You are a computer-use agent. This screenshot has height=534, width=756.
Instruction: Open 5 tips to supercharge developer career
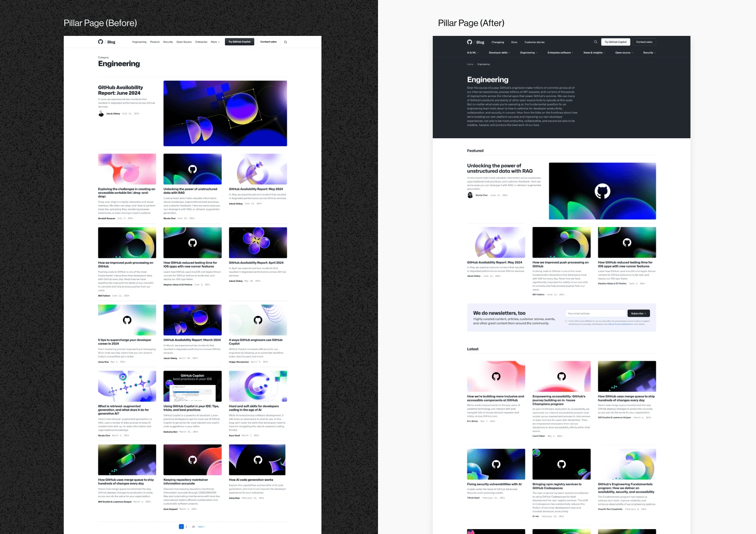(x=125, y=341)
